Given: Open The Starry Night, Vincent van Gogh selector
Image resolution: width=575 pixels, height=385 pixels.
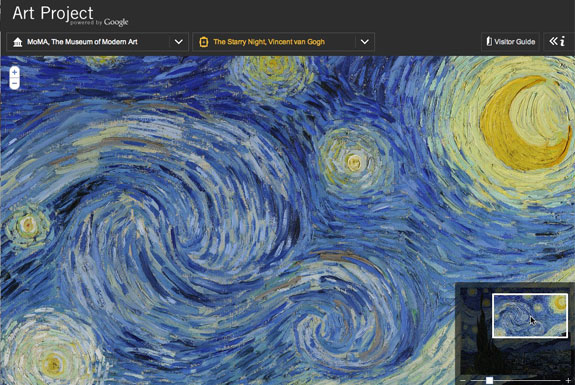Looking at the screenshot, I should pos(283,42).
